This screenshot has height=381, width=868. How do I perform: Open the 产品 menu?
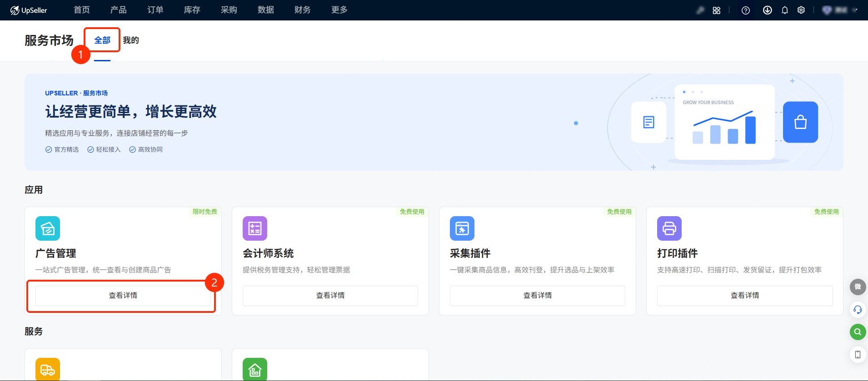(119, 10)
